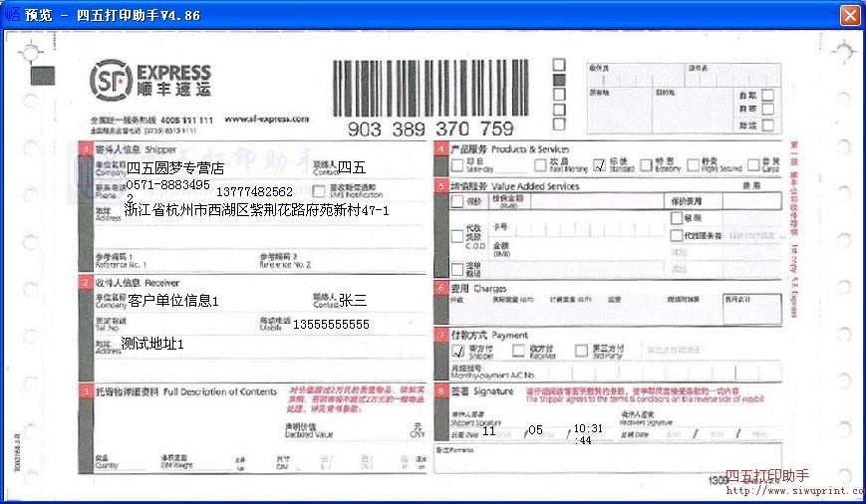This screenshot has width=866, height=504.
Task: Select the waybill number 903 389 370 759
Action: coord(431,129)
